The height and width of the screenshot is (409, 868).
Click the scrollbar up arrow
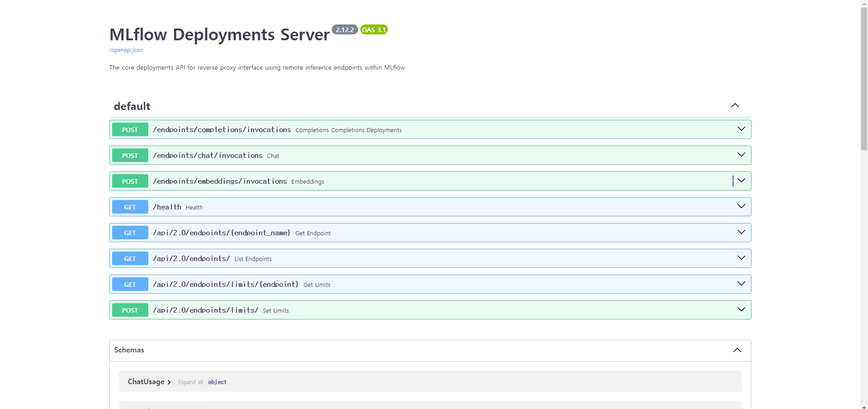point(864,4)
